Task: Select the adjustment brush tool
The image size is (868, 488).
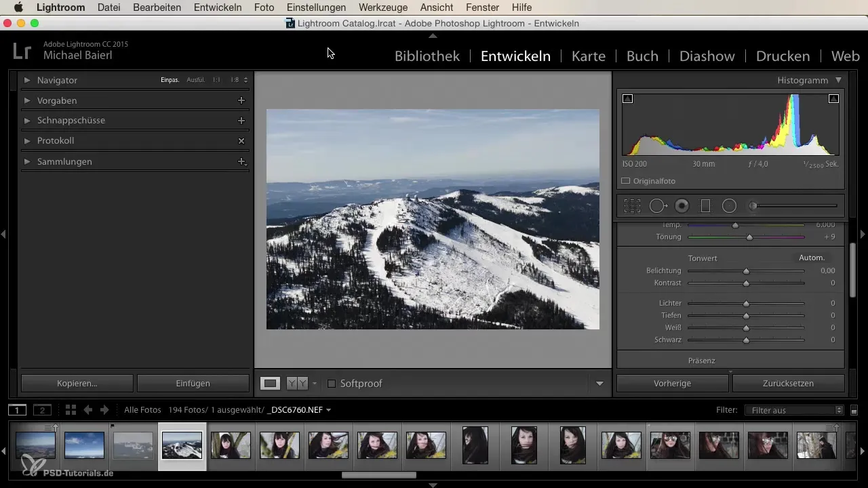Action: tap(793, 206)
